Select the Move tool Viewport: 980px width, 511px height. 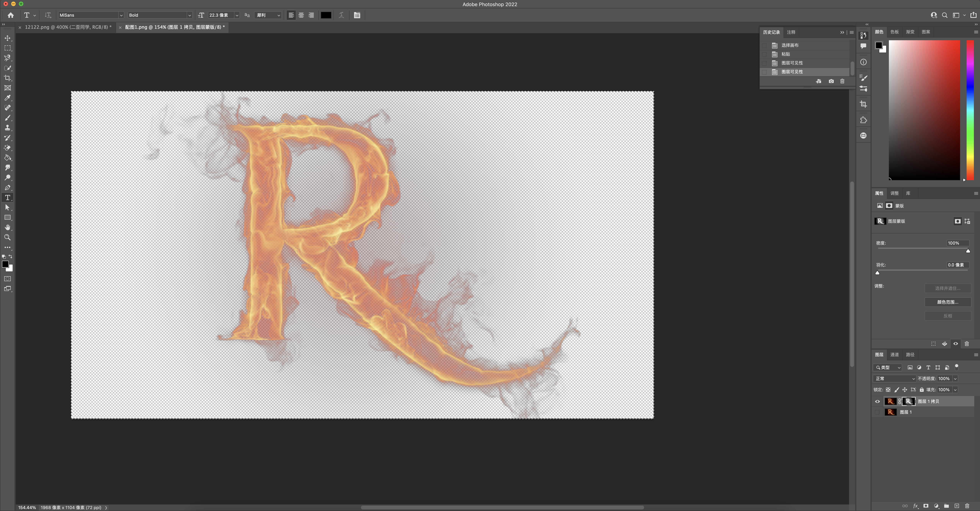click(8, 38)
